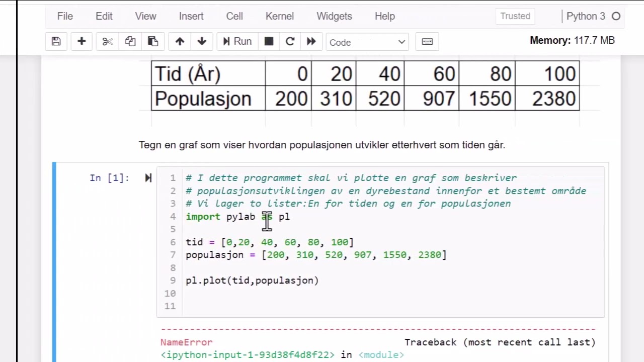
Task: Click the tid = [0,20, 40...] code line
Action: 270,242
